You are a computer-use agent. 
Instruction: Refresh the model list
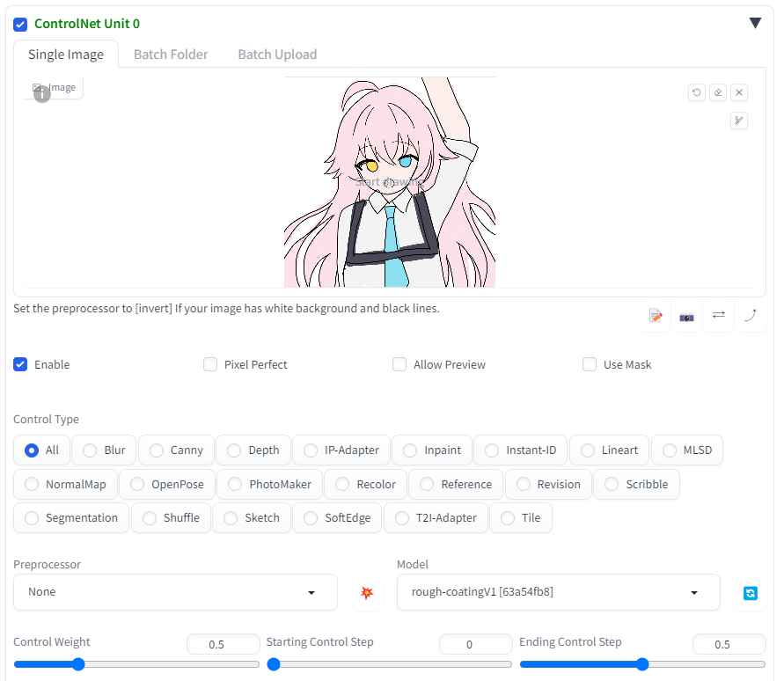(x=750, y=593)
